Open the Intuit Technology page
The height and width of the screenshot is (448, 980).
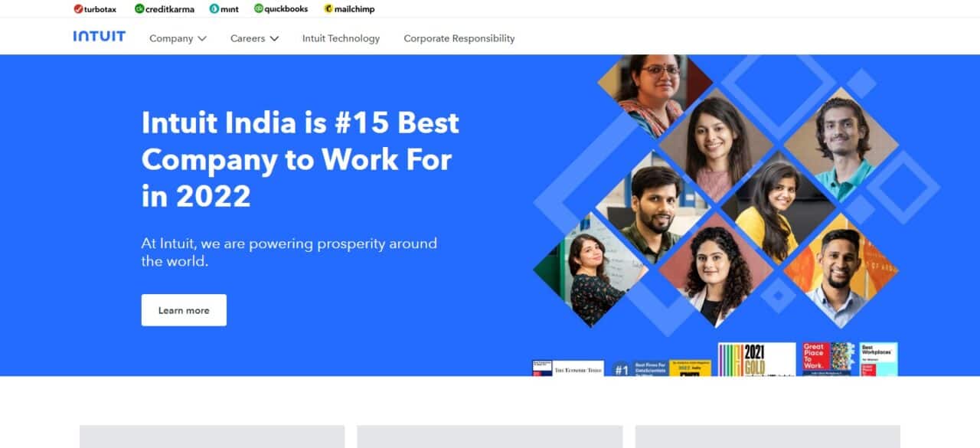pos(341,38)
